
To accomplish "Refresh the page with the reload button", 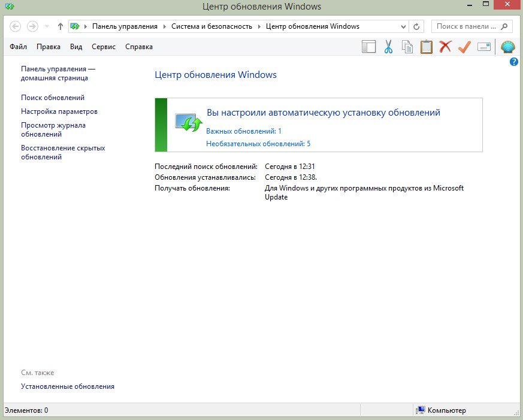I will 416,26.
